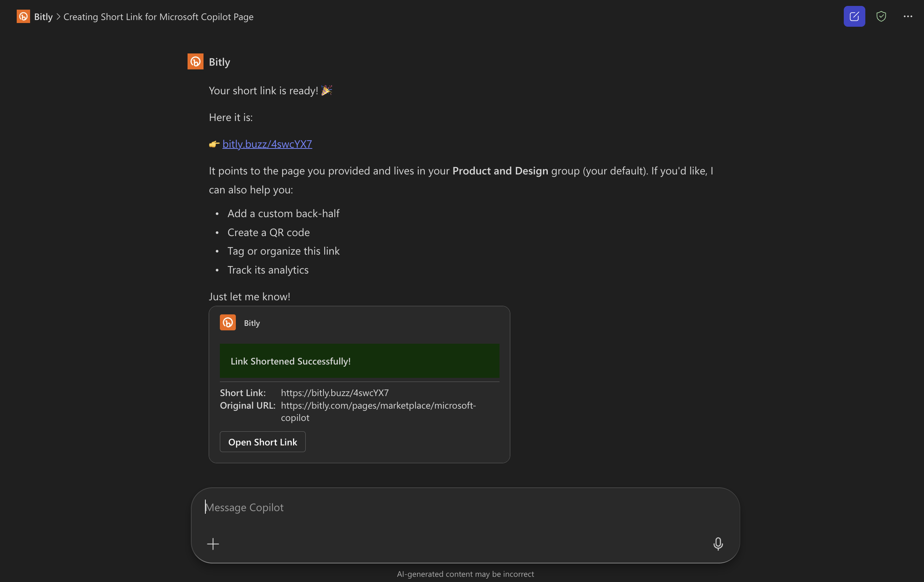
Task: Click the "Original URL:" label in the card
Action: point(247,405)
